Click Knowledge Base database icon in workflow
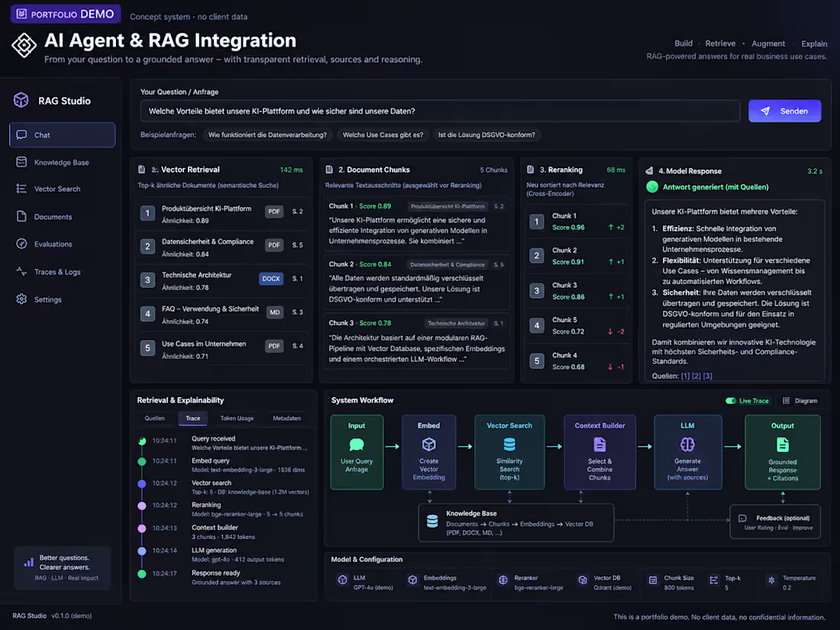Image resolution: width=840 pixels, height=630 pixels. coord(432,522)
